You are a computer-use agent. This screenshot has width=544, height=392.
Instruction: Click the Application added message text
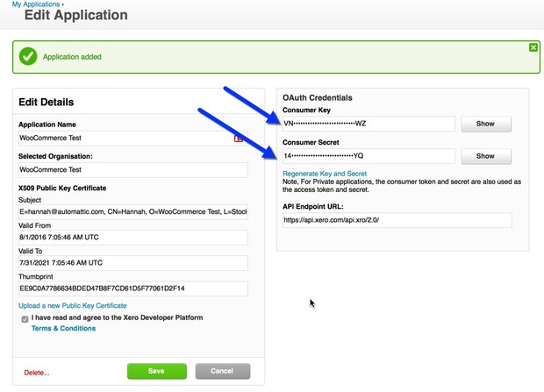tap(72, 56)
